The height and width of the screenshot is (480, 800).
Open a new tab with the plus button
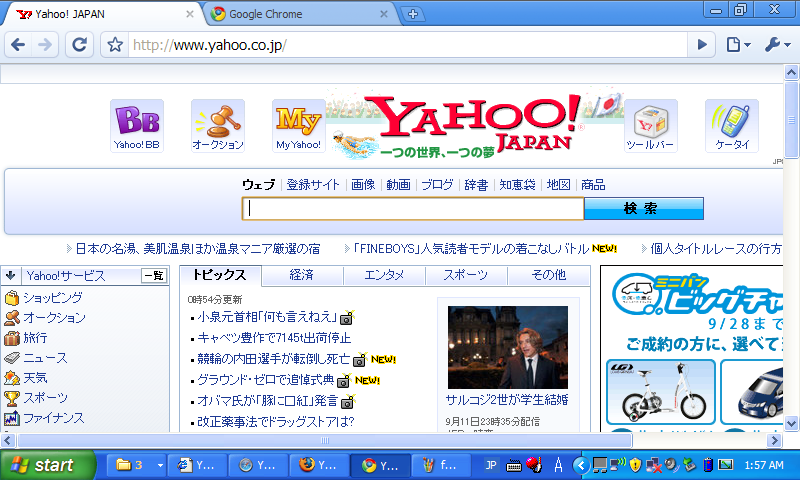click(x=413, y=14)
